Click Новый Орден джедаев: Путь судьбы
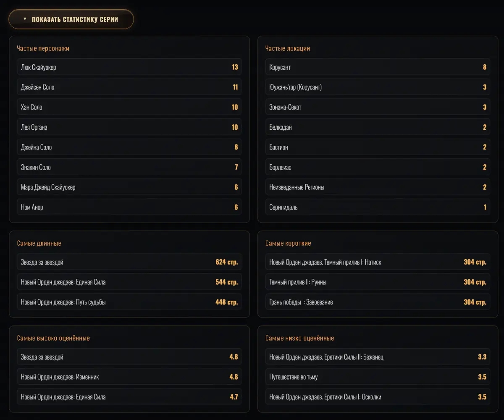This screenshot has width=504, height=420. pyautogui.click(x=129, y=302)
